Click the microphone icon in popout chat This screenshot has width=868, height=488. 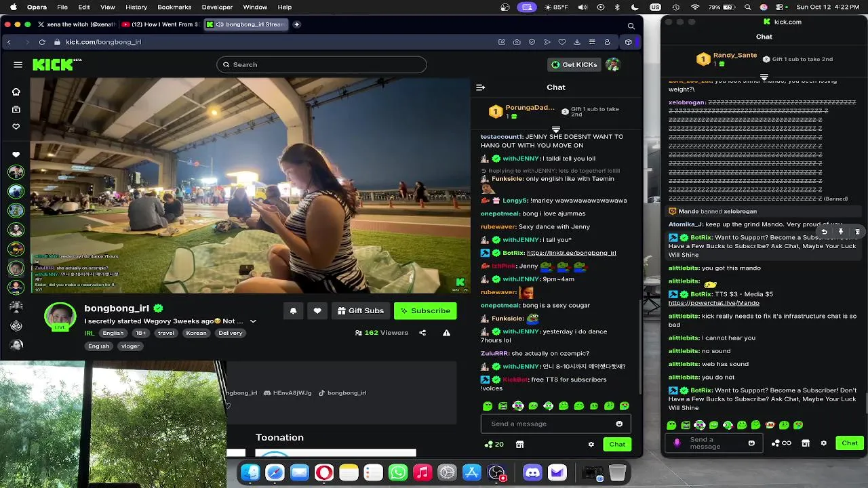tap(676, 443)
